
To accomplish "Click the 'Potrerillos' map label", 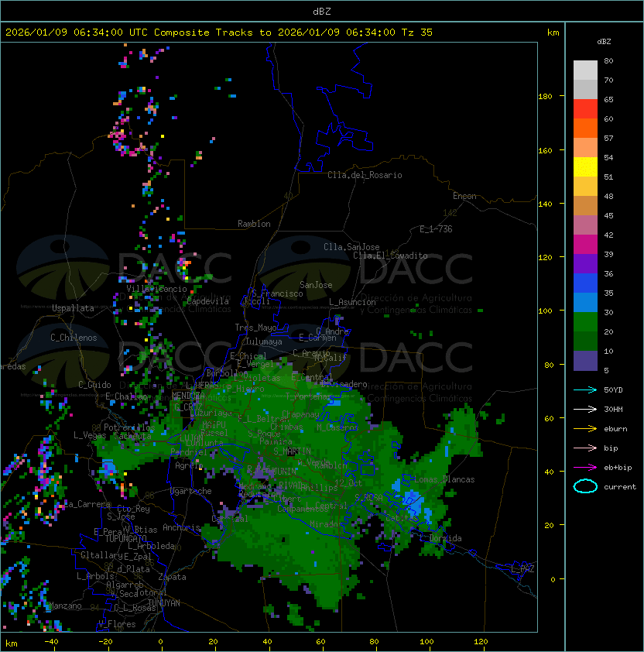I will point(129,427).
